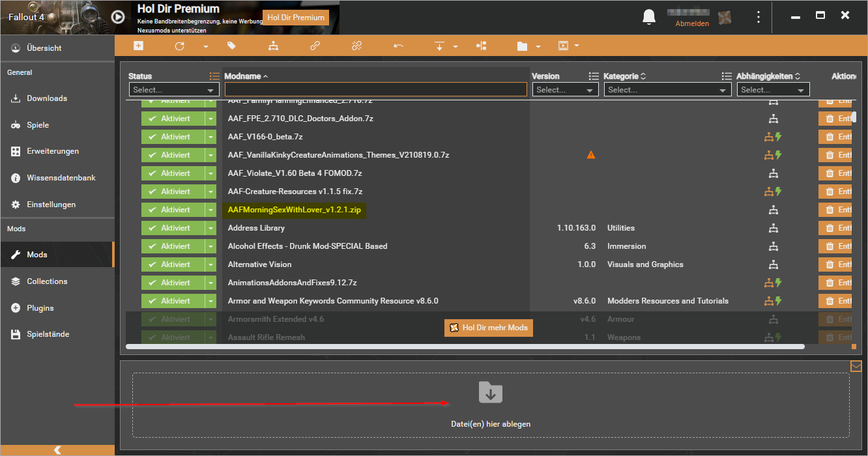The image size is (868, 456).
Task: Expand dropdown arrow next to refresh icon
Action: 206,46
